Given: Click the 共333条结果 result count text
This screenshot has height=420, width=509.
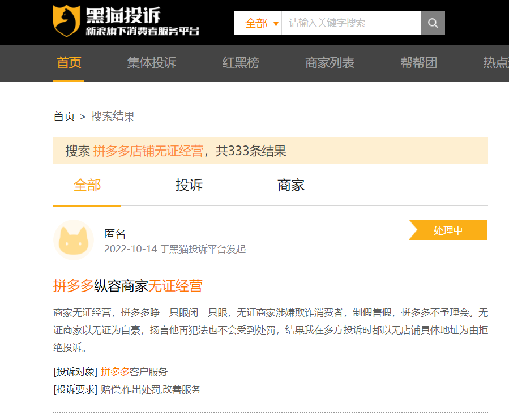Looking at the screenshot, I should [x=251, y=151].
